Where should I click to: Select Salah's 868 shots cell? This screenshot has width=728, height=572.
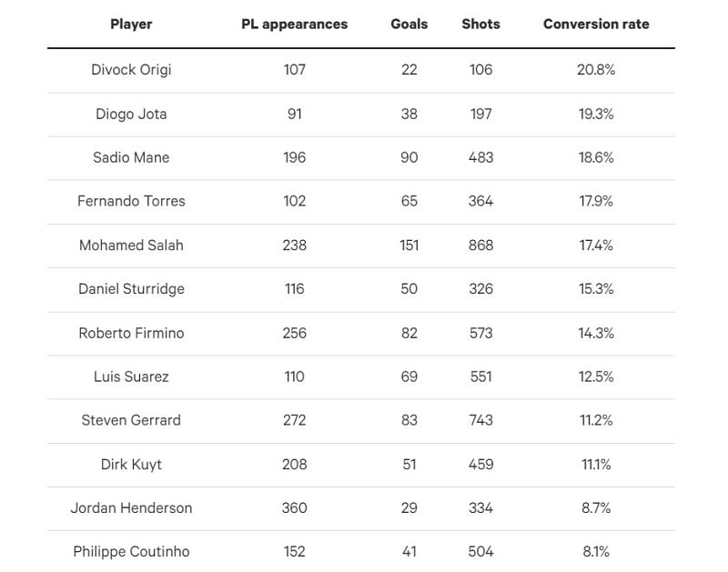tap(480, 245)
